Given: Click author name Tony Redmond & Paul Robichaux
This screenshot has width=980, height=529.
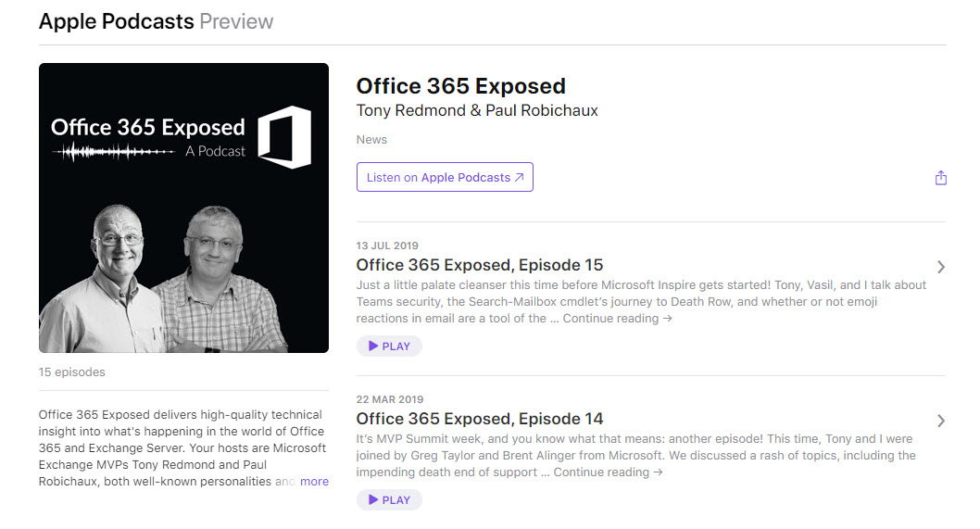Looking at the screenshot, I should pos(477,111).
